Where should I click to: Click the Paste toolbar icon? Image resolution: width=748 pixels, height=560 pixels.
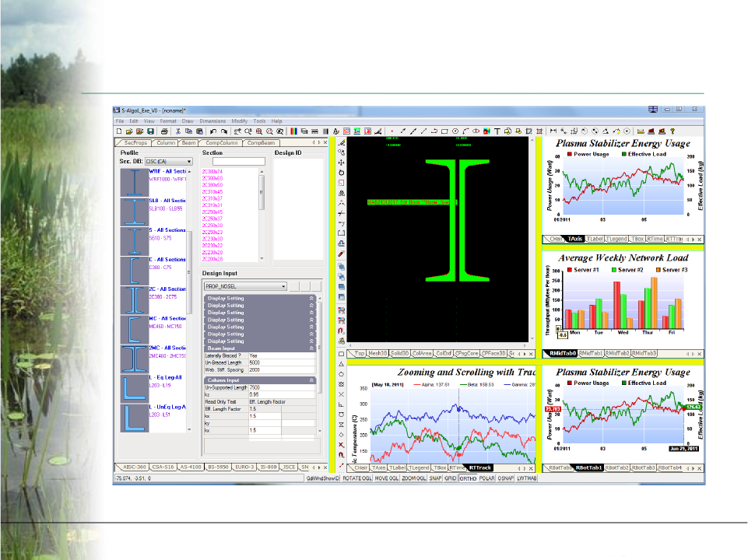[199, 131]
